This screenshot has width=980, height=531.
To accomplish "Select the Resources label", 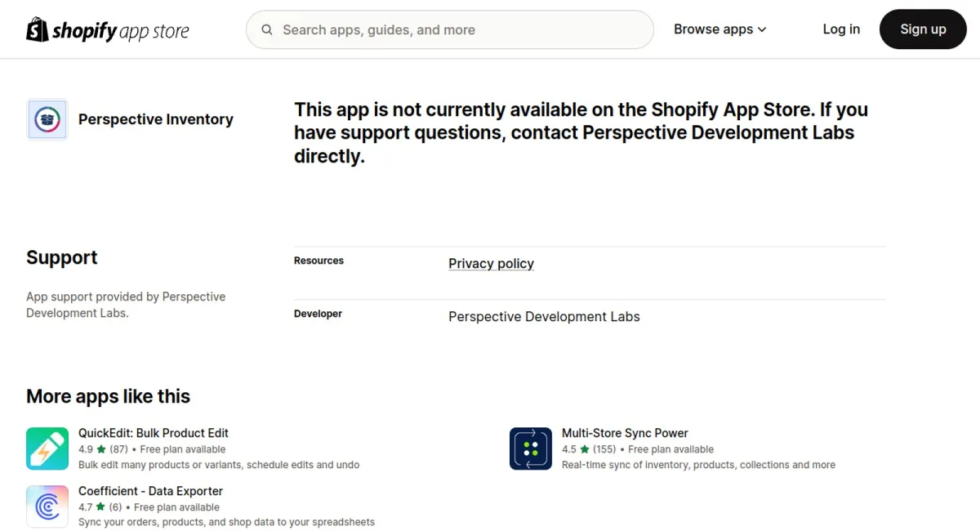I will pos(318,261).
